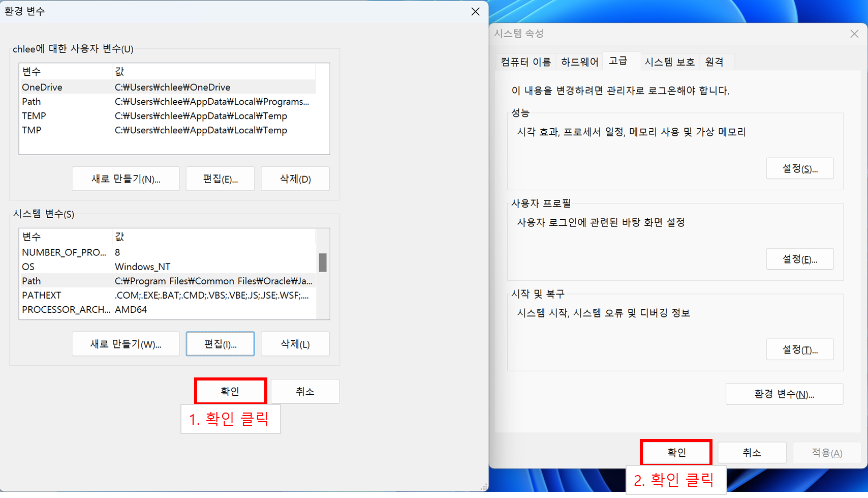The image size is (868, 498).
Task: Open 시스템 보호 tab in 시스템 속성
Action: point(669,62)
